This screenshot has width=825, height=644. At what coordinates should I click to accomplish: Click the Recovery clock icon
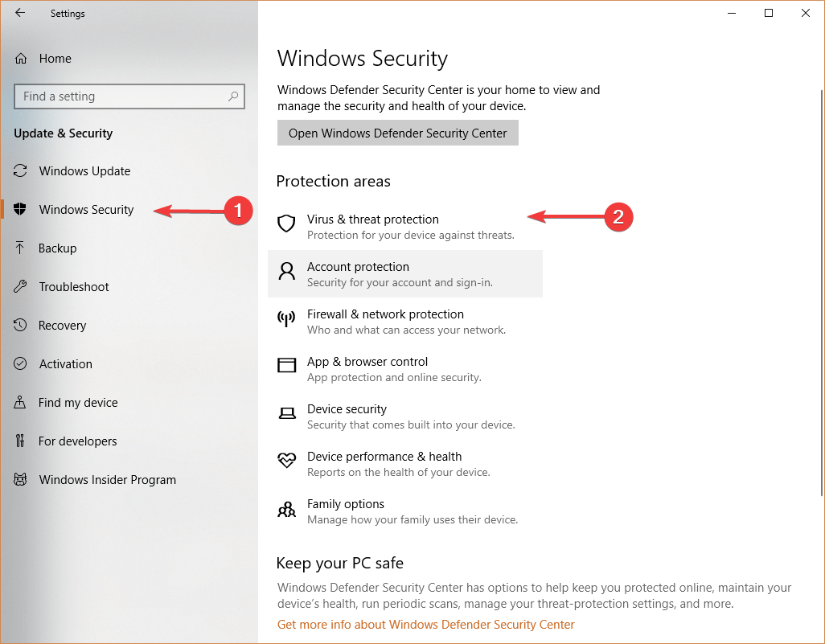click(21, 325)
